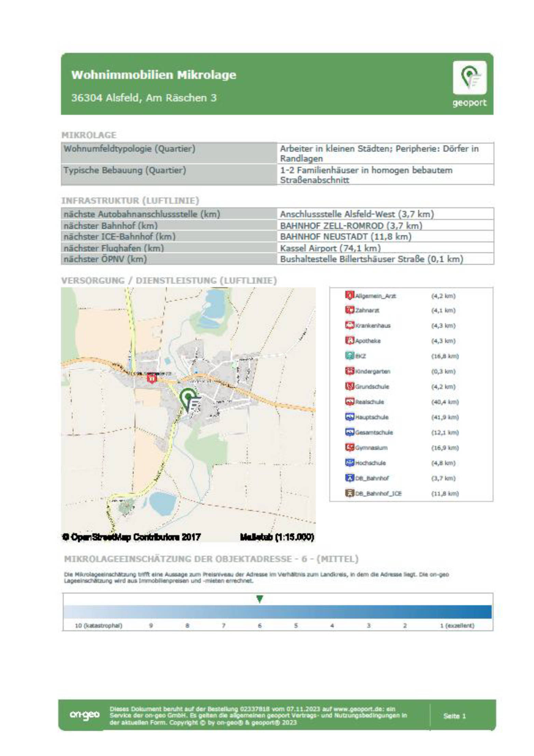Click Hauptschule distance '(41,9 km)'
The width and height of the screenshot is (534, 756).
click(445, 417)
